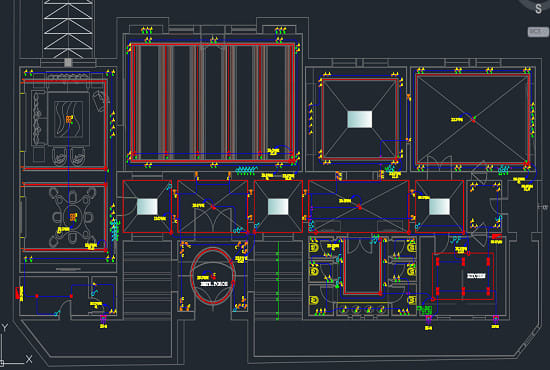Select the zigzag tower structure at top left
Image resolution: width=550 pixels, height=370 pixels.
[68, 29]
